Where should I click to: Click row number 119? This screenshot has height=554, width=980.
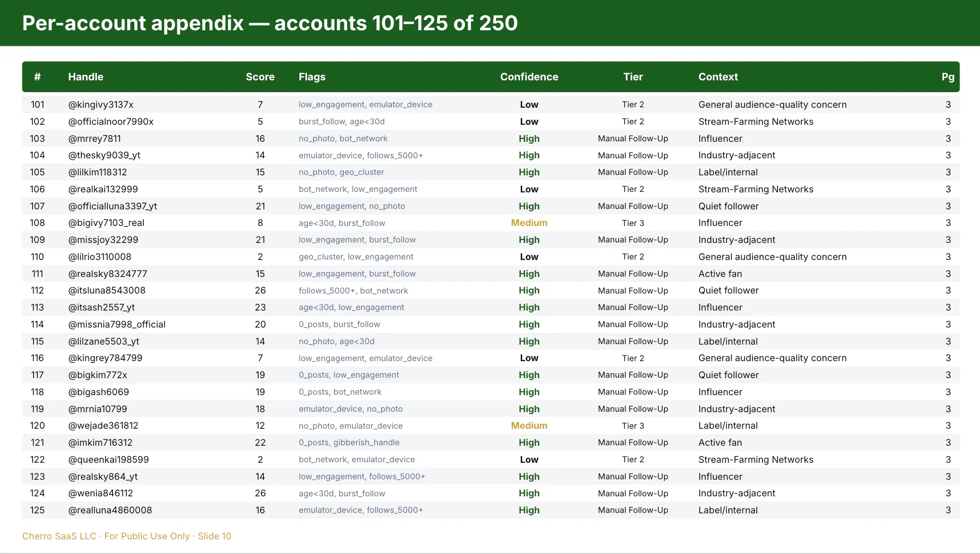pos(37,409)
